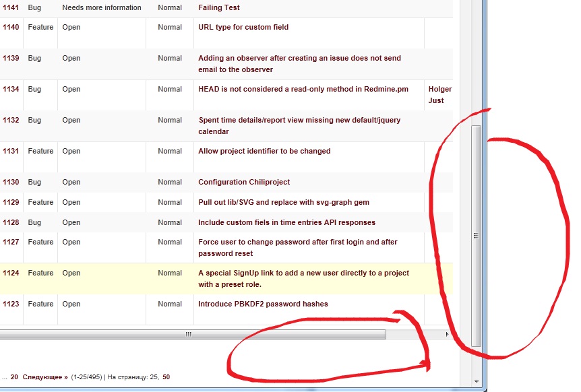Click the horizontal scrollbar right arrow
Screen dimensions: 581x392
tap(447, 334)
